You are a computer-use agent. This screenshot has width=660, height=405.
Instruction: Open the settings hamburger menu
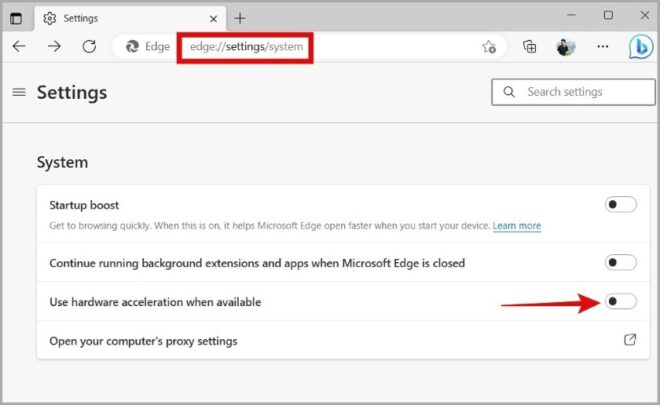(19, 92)
